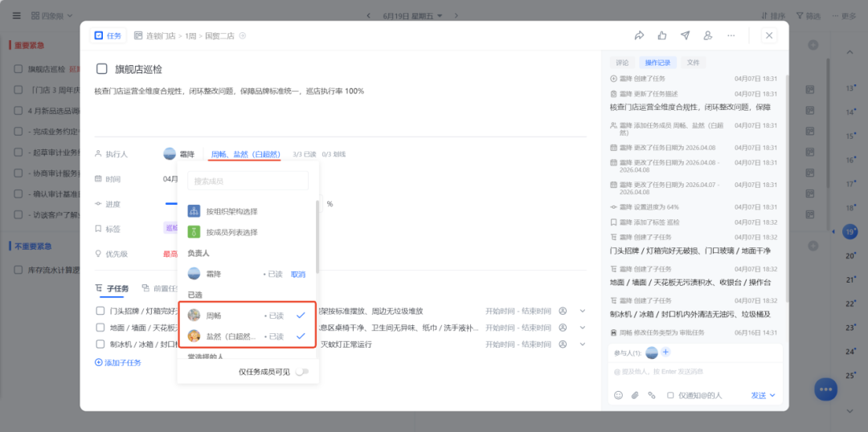This screenshot has height=432, width=868.
Task: Click the share arrow icon in task header
Action: (639, 35)
